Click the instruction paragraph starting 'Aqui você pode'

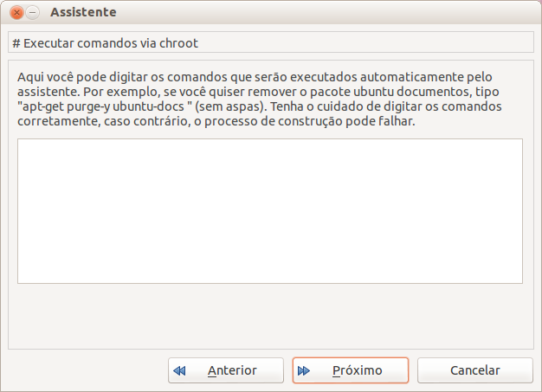pos(259,100)
